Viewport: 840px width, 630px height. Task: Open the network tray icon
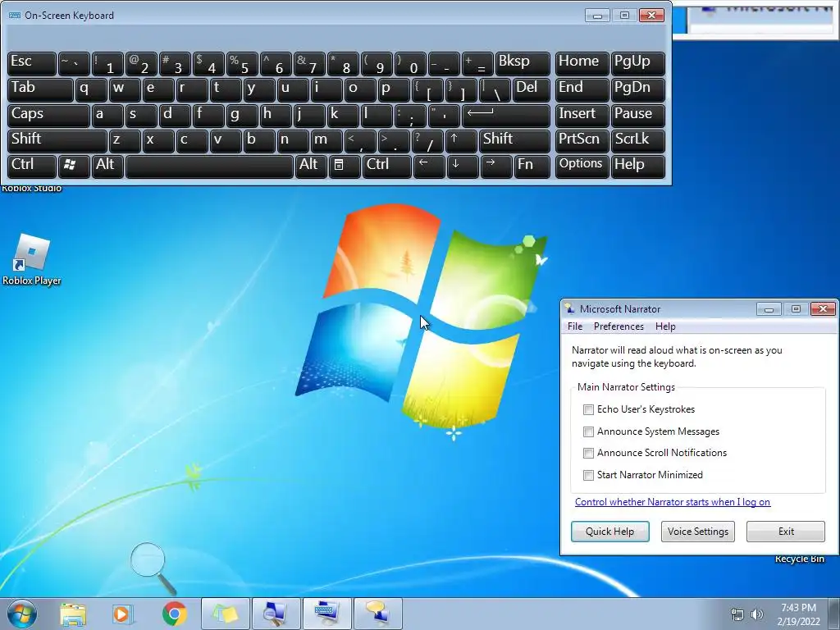point(737,614)
